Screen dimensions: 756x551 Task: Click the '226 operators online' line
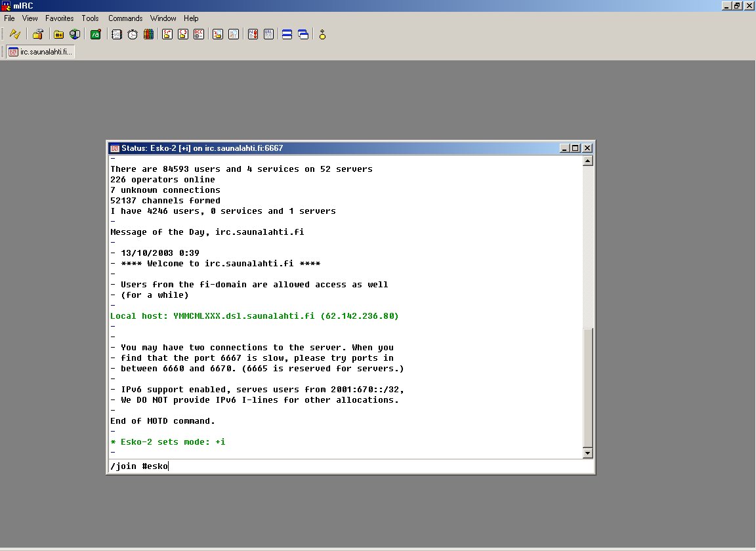pos(163,180)
